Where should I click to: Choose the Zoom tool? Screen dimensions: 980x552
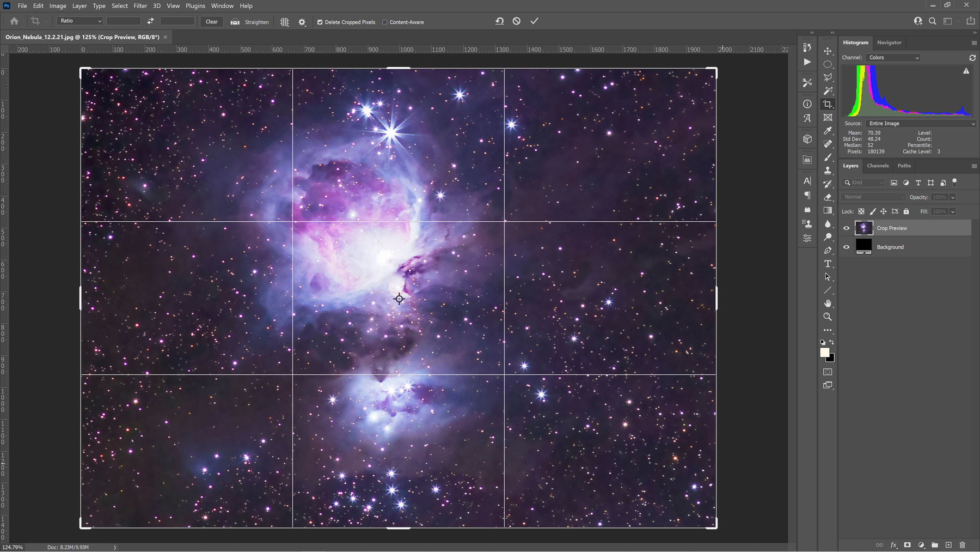[x=828, y=317]
